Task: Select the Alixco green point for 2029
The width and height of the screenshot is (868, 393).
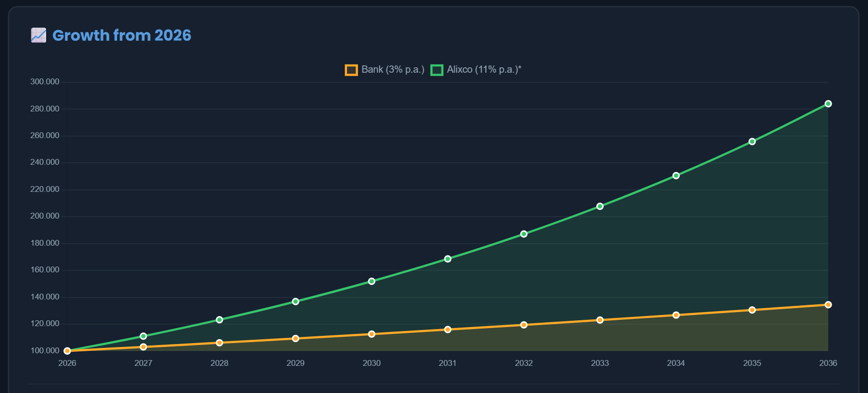Action: click(x=295, y=301)
